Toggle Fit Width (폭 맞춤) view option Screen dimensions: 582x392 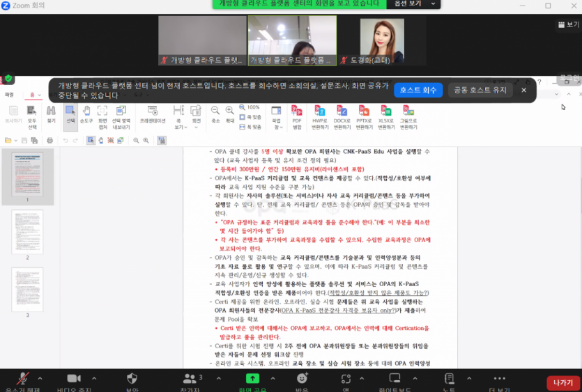[250, 127]
